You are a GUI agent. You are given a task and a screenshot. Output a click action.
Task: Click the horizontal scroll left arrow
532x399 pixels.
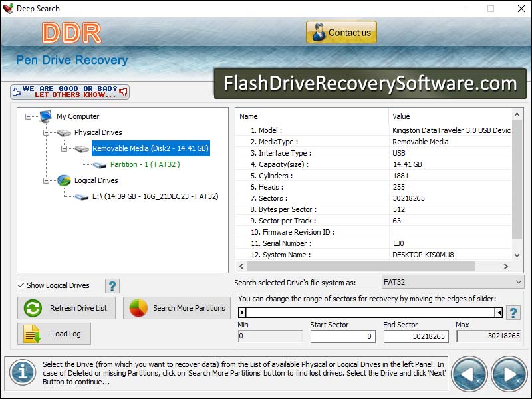241,267
